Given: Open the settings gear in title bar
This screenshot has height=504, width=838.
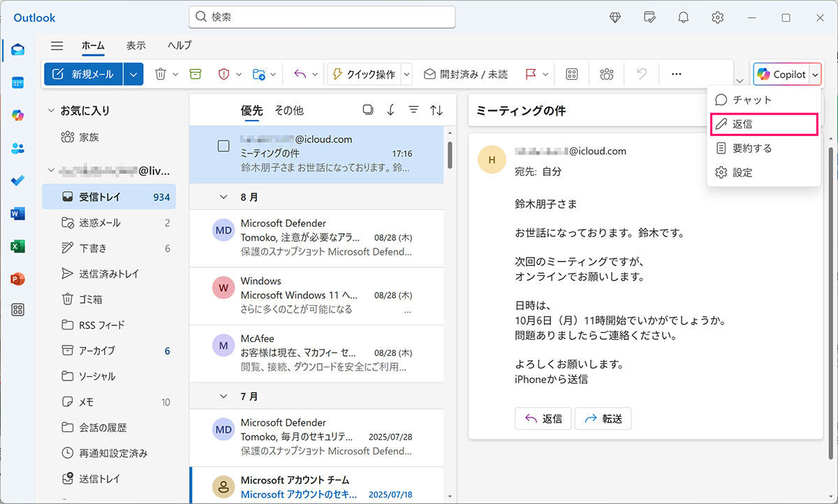Looking at the screenshot, I should 717,17.
